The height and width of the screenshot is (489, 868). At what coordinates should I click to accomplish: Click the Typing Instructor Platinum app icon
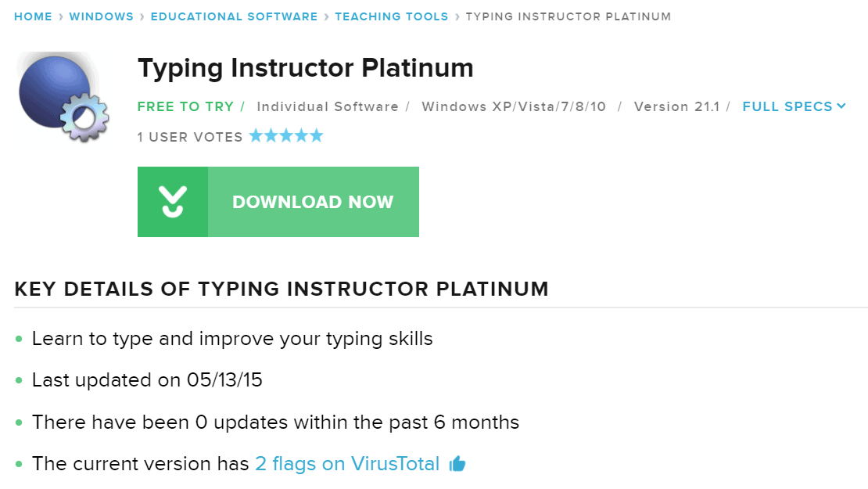tap(63, 98)
